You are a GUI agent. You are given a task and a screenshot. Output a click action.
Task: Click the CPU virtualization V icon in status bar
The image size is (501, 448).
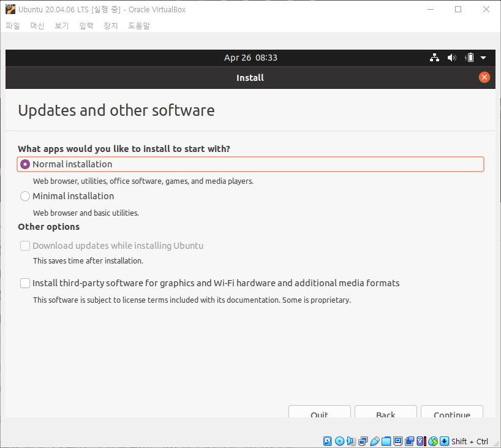coord(421,441)
